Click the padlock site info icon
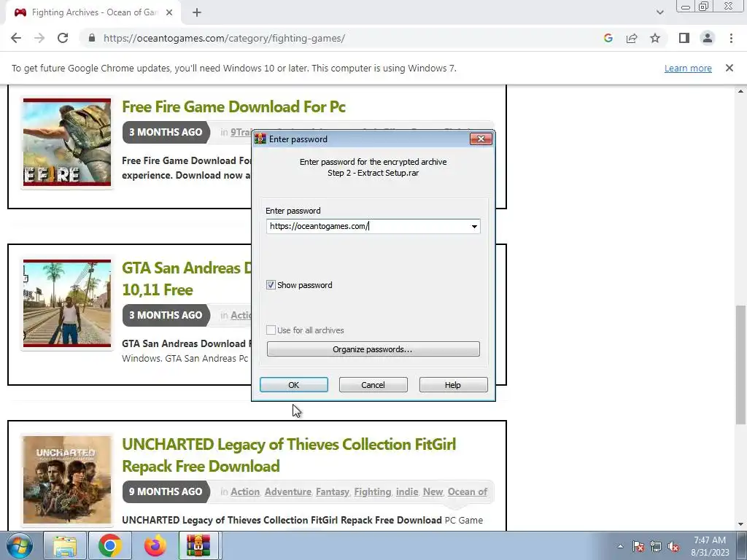This screenshot has height=560, width=747. (92, 38)
